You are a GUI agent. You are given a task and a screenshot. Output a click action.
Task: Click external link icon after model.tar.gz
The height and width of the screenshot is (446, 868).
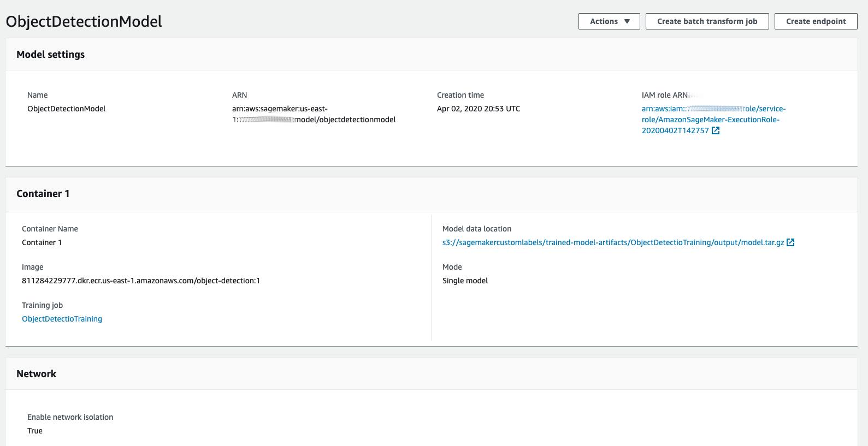[790, 242]
